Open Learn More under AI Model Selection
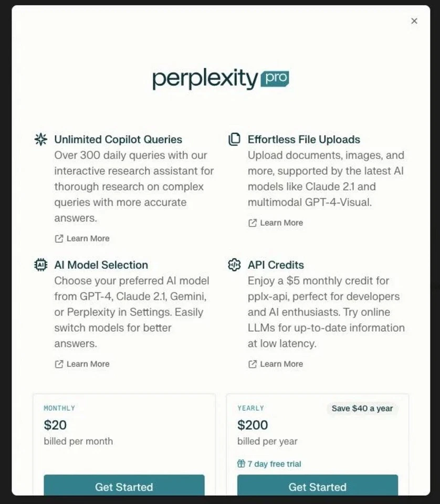 (88, 364)
